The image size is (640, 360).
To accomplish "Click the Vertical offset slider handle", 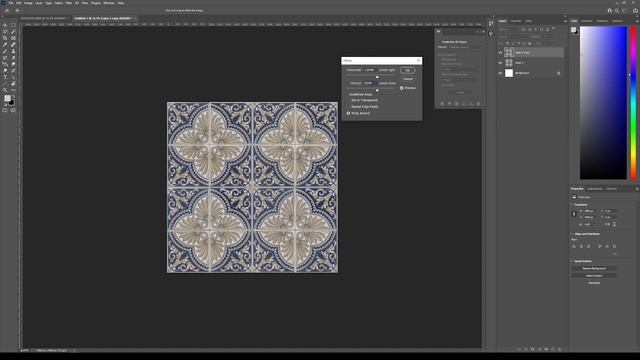I will point(377,90).
